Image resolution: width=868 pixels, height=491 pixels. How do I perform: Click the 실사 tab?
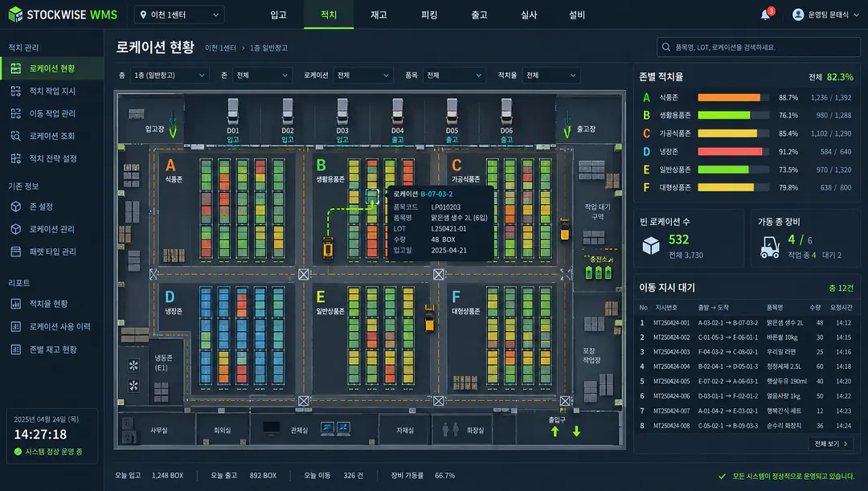pyautogui.click(x=529, y=15)
